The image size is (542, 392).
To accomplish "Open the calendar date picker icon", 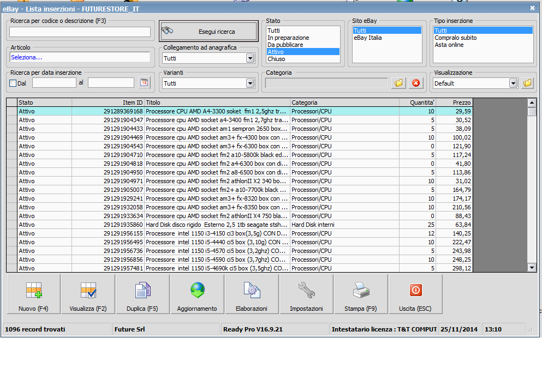I will [144, 83].
